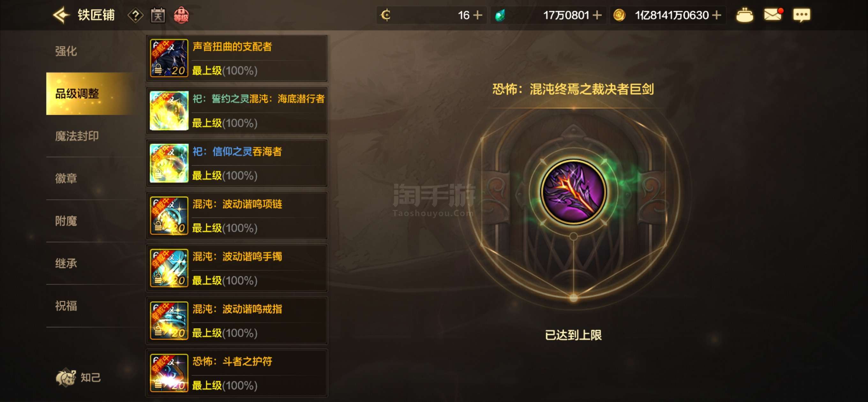Switch to the 魔法封印 tab
This screenshot has width=868, height=402.
pyautogui.click(x=77, y=136)
